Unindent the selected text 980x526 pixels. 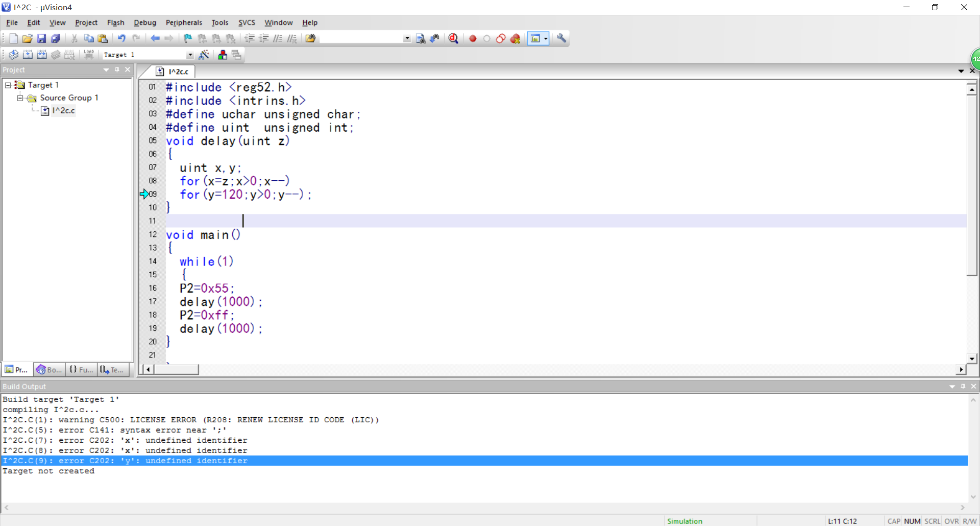click(x=264, y=38)
